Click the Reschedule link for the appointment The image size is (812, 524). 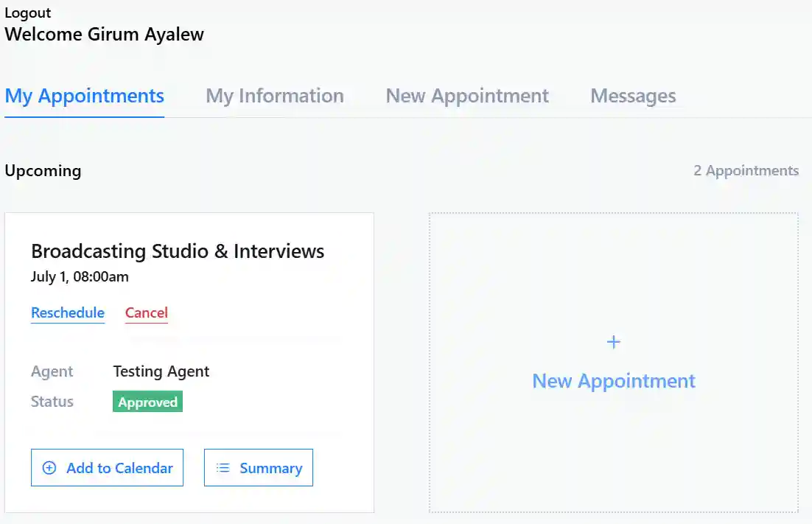pyautogui.click(x=68, y=312)
